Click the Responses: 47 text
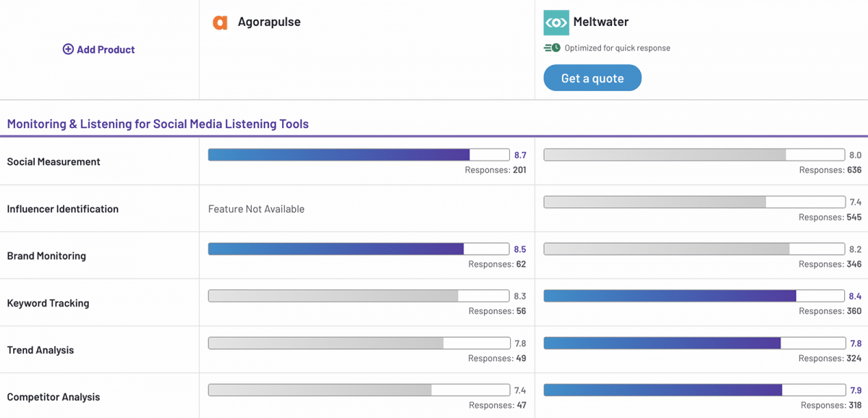This screenshot has width=868, height=418. click(498, 405)
